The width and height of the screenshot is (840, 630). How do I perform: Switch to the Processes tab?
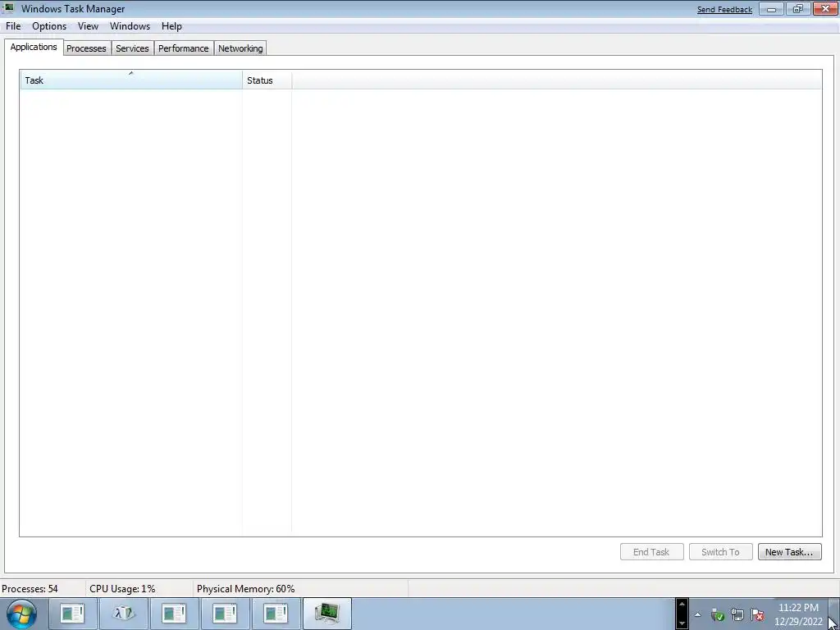(86, 48)
